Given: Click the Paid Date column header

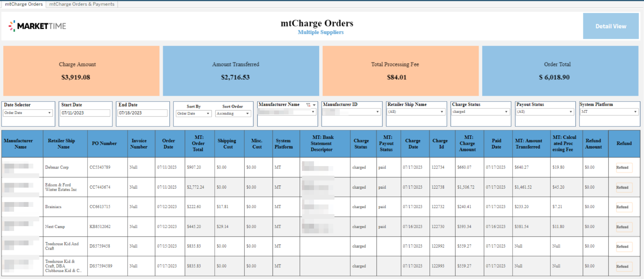Looking at the screenshot, I should coord(498,144).
